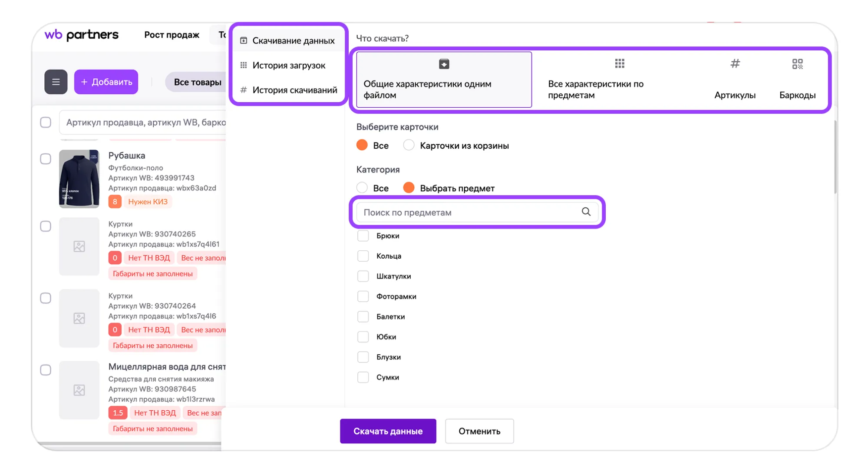Open the hamburger menu button
This screenshot has height=472, width=868.
click(x=56, y=82)
